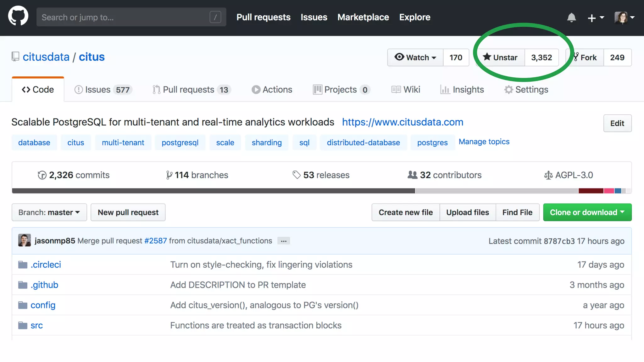
Task: Open the notifications bell
Action: [571, 18]
